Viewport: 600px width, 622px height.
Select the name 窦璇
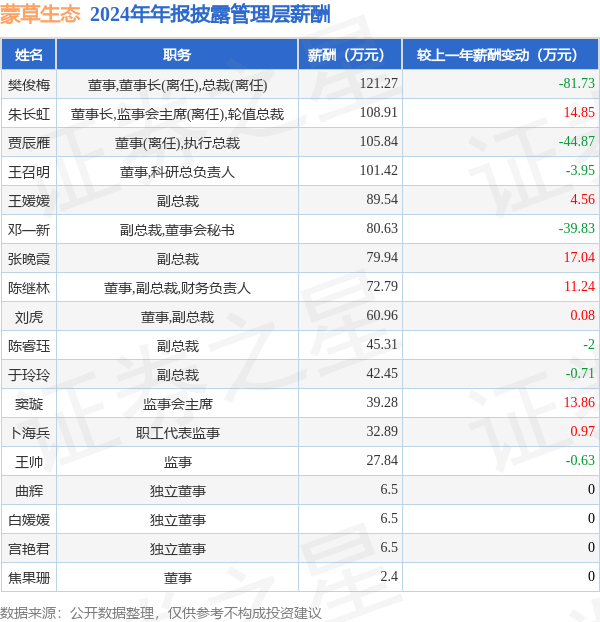[29, 404]
